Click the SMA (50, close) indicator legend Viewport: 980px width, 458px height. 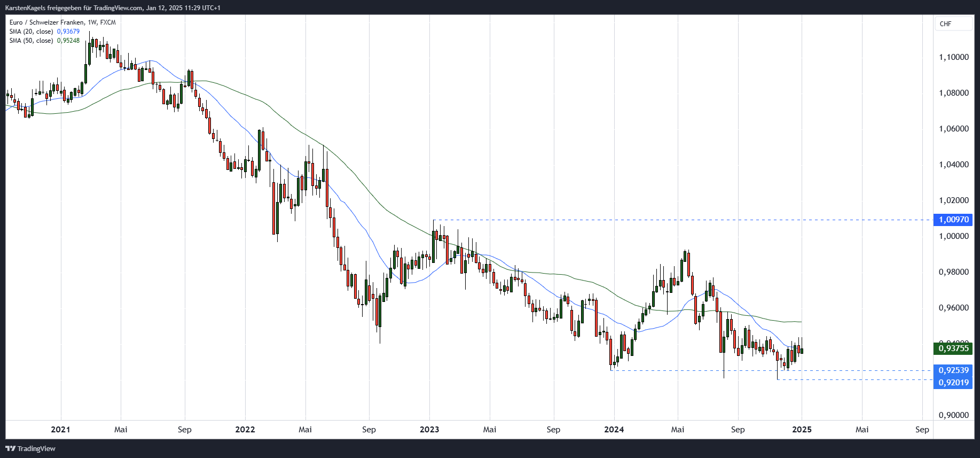pos(31,41)
